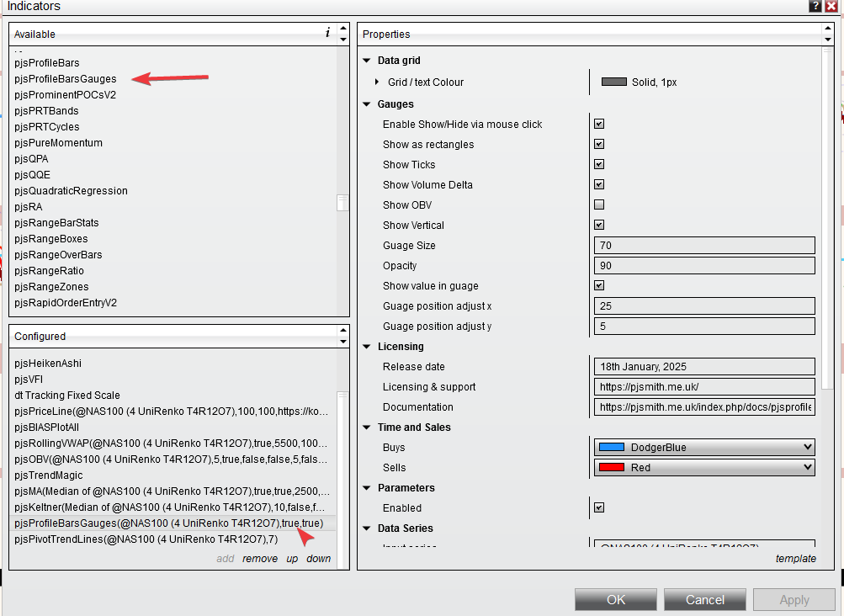
Task: Enable the Show OBV checkbox
Action: 599,204
